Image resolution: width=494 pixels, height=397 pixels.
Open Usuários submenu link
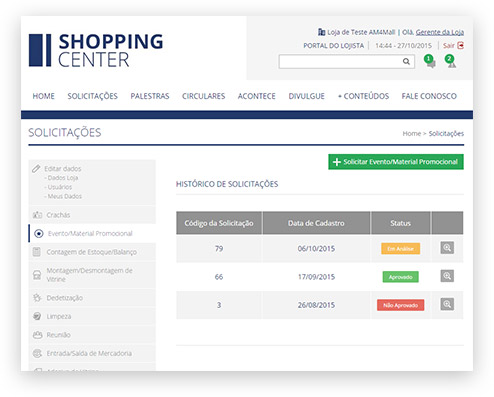click(60, 187)
